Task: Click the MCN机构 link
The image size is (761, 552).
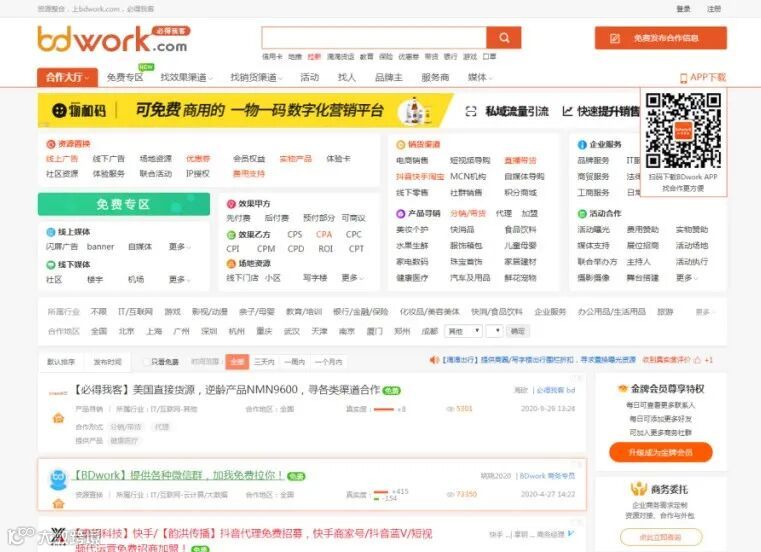Action: [468, 176]
